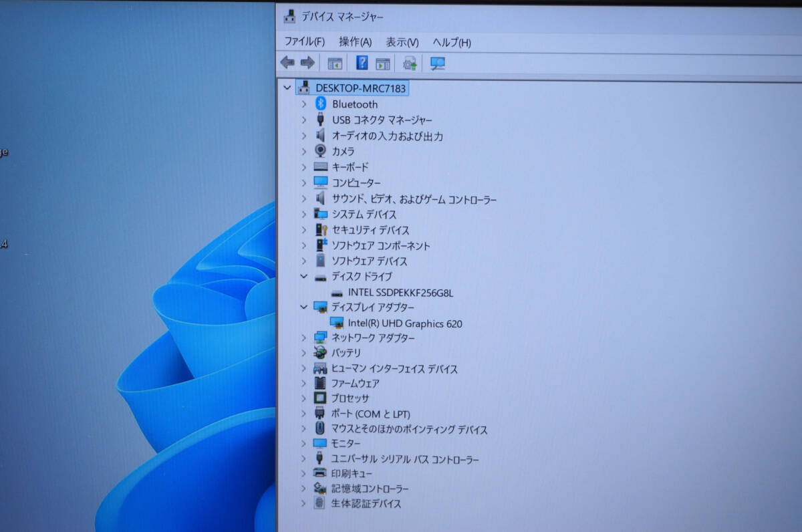The height and width of the screenshot is (532, 802).
Task: Expand サウンド、ビデオ、およびゲーム コントローラー node
Action: click(303, 198)
